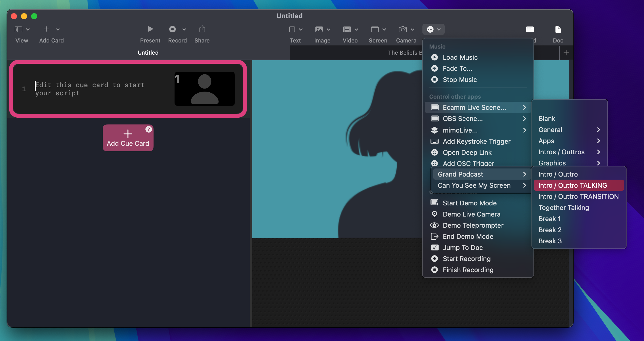Click the Text tool icon

(x=292, y=29)
